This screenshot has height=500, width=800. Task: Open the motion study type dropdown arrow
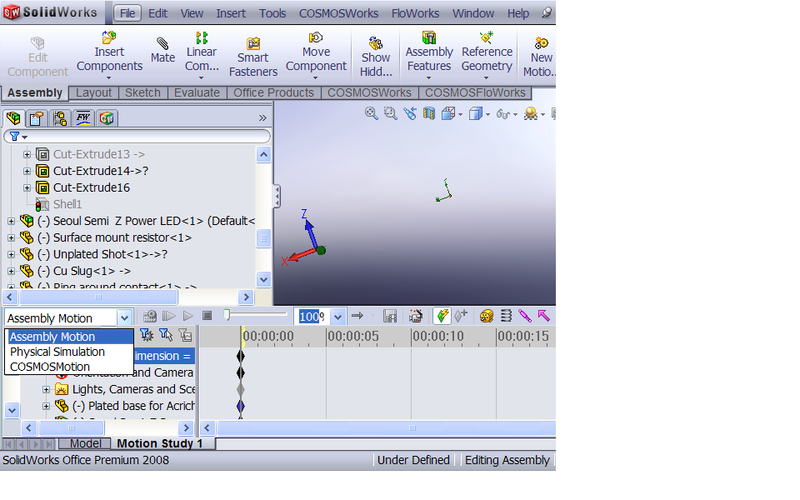[x=124, y=318]
